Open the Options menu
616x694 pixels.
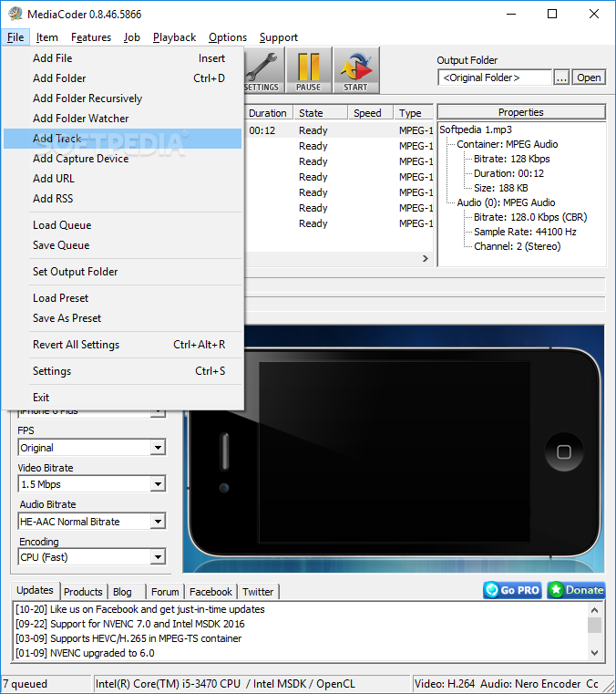228,37
